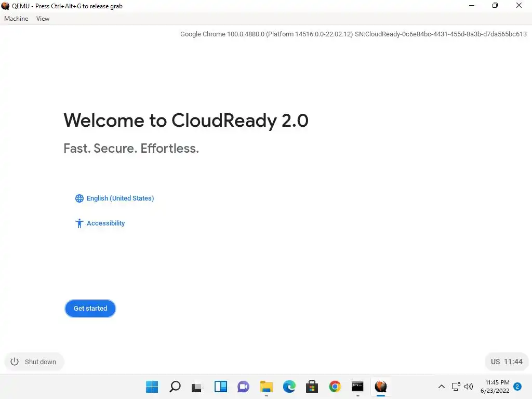This screenshot has width=532, height=399.
Task: Open the taskbar clock and date
Action: pos(495,387)
